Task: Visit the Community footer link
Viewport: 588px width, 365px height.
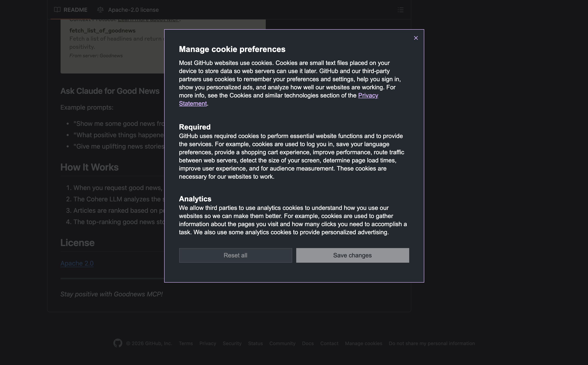Action: (282, 343)
